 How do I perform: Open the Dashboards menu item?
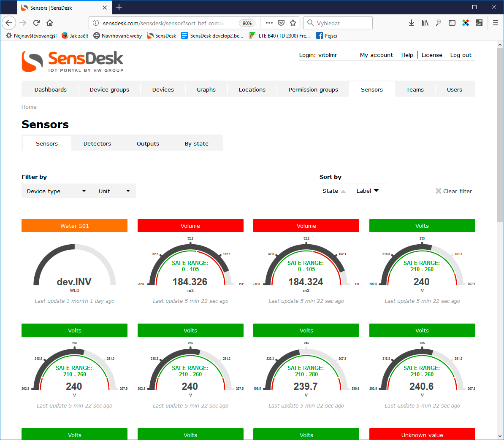[51, 89]
